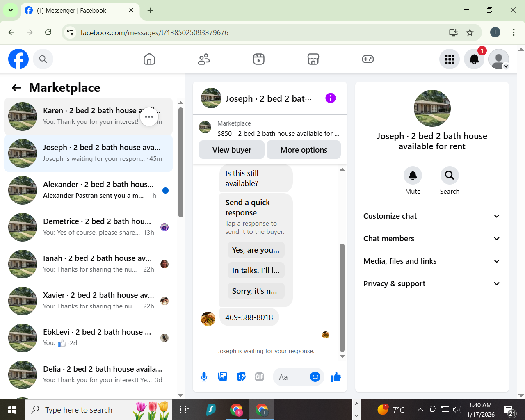Open Chrome three-dot menu
Screen dimensions: 525x420
point(514,32)
